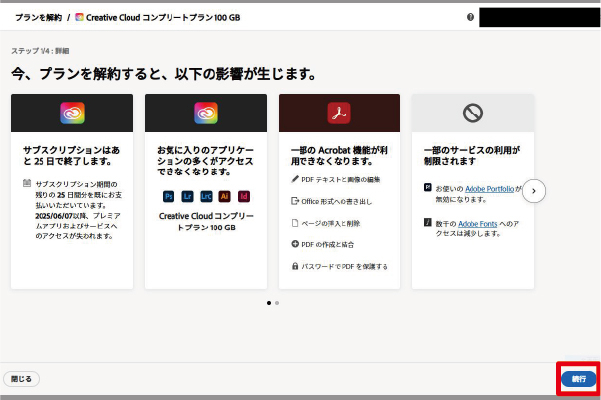The width and height of the screenshot is (601, 400).
Task: Select the first carousel page dot
Action: 269,303
